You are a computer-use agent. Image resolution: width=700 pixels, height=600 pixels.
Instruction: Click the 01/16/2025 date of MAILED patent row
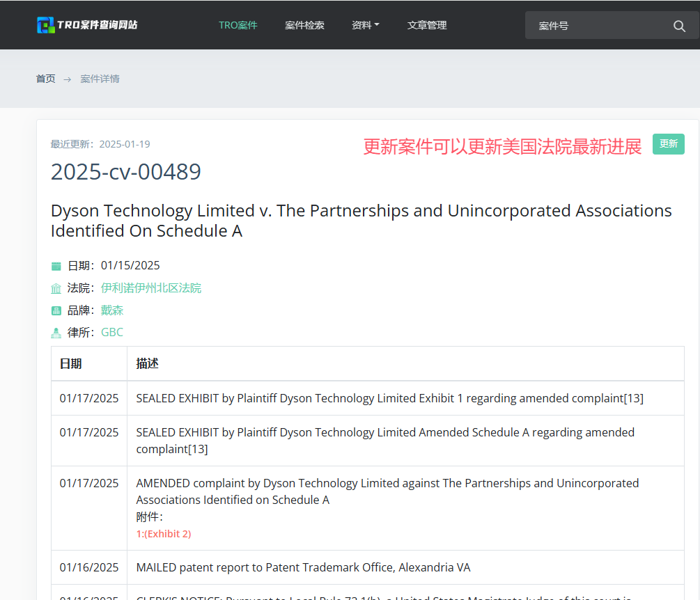[x=89, y=567]
